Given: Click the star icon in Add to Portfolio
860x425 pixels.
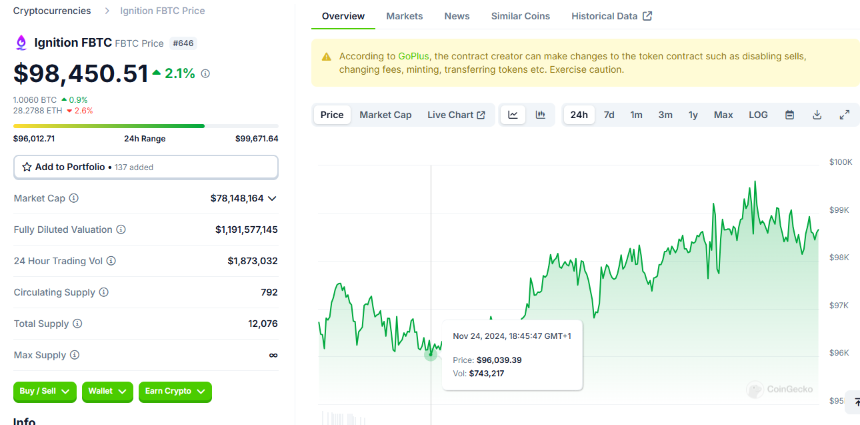Looking at the screenshot, I should pyautogui.click(x=26, y=167).
